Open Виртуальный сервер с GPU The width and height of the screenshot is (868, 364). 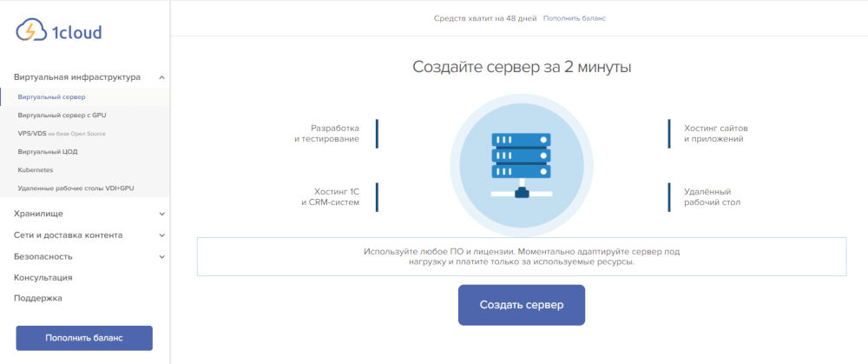(62, 115)
